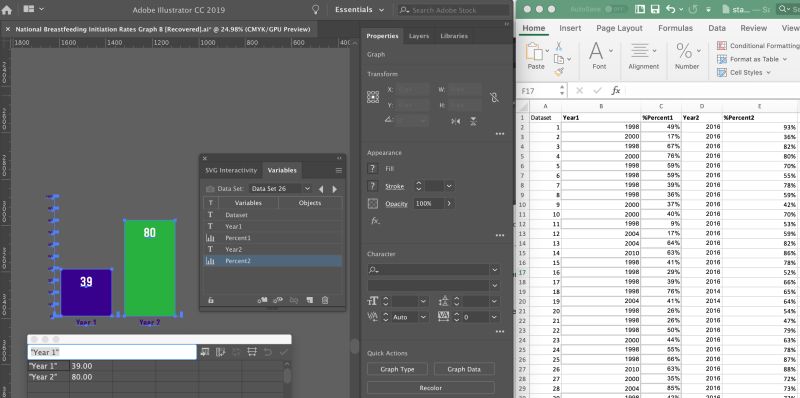
Task: Click the Cell Style icon in graph data window
Action: (x=252, y=352)
